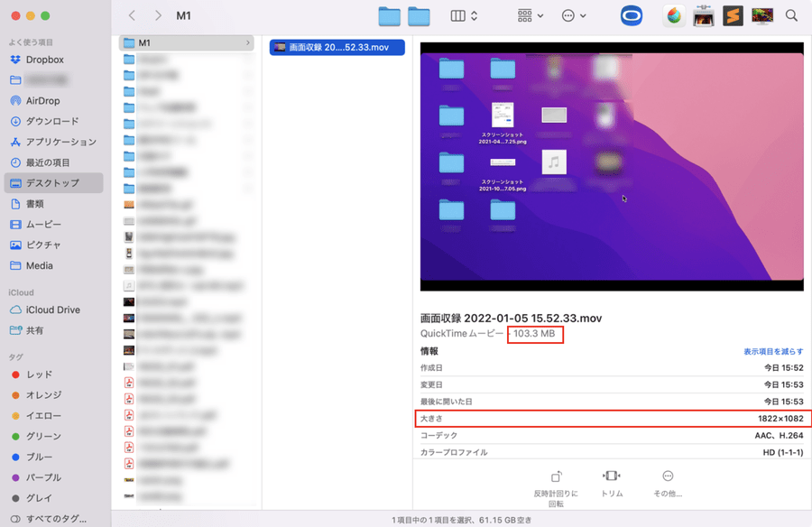
Task: Open ダウンロード in the sidebar
Action: click(53, 121)
